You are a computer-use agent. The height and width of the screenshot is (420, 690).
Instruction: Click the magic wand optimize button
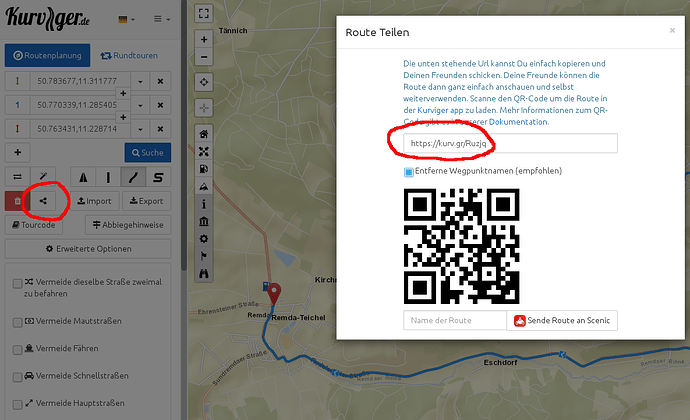[43, 177]
